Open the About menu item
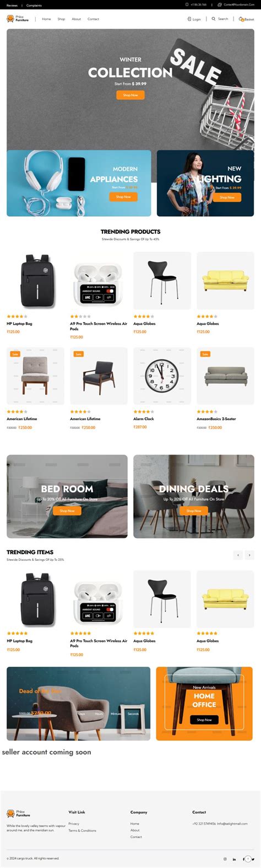 (x=76, y=19)
